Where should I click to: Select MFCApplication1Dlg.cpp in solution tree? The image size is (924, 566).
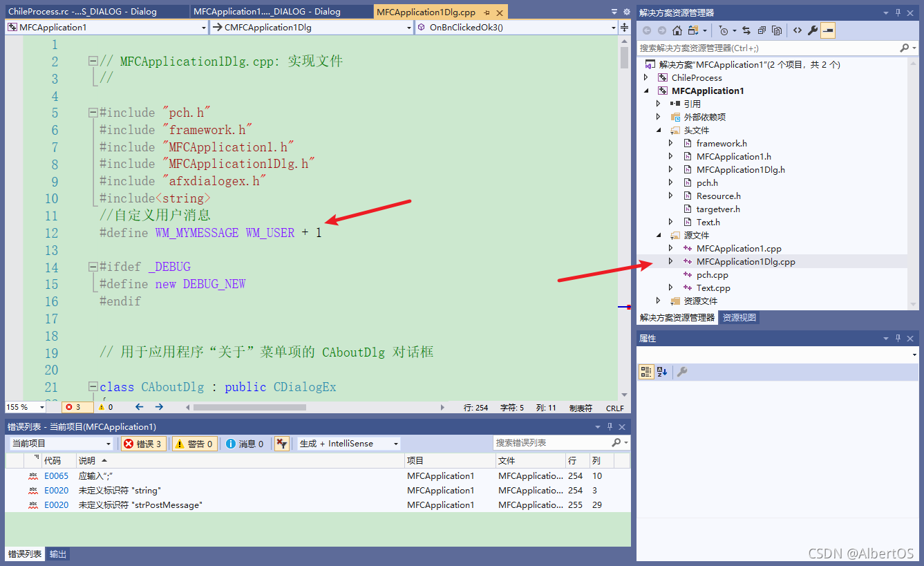(746, 261)
